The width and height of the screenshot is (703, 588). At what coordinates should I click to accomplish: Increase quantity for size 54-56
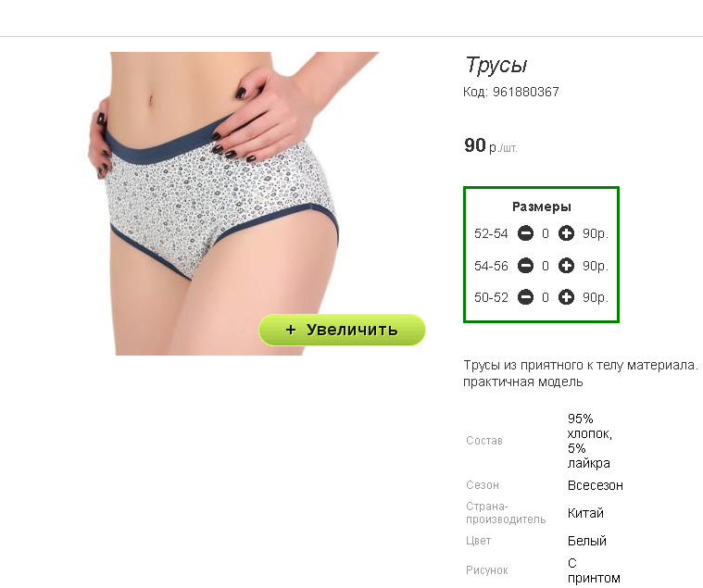point(566,266)
